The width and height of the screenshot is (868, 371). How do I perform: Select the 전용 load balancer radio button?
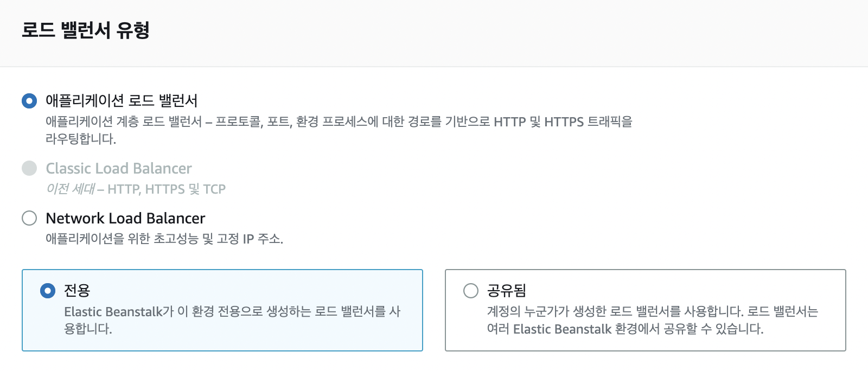tap(48, 291)
